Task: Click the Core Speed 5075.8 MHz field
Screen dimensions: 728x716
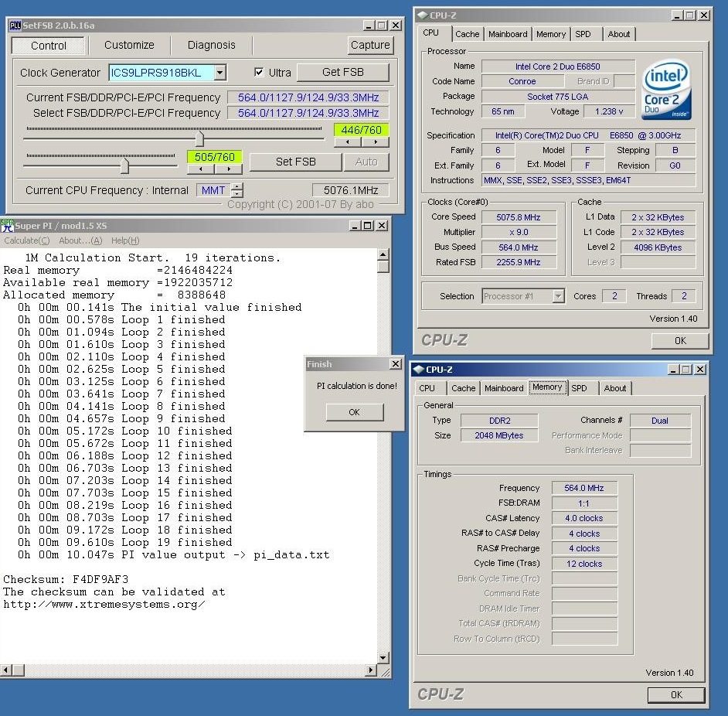Action: tap(519, 217)
